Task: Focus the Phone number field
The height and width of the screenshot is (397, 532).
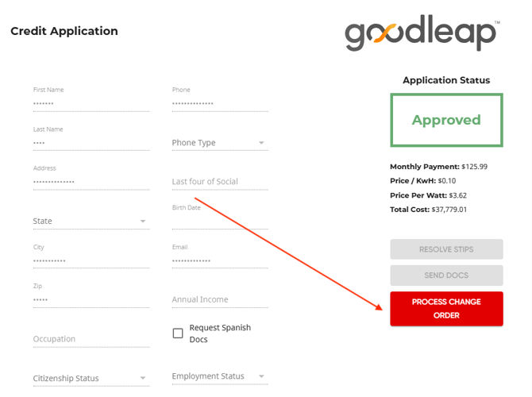Action: pos(219,103)
